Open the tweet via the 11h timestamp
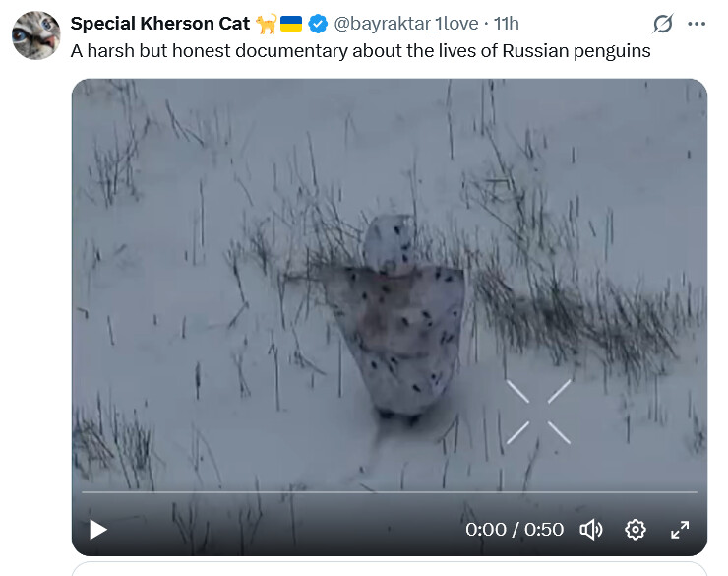The height and width of the screenshot is (576, 728). 507,23
